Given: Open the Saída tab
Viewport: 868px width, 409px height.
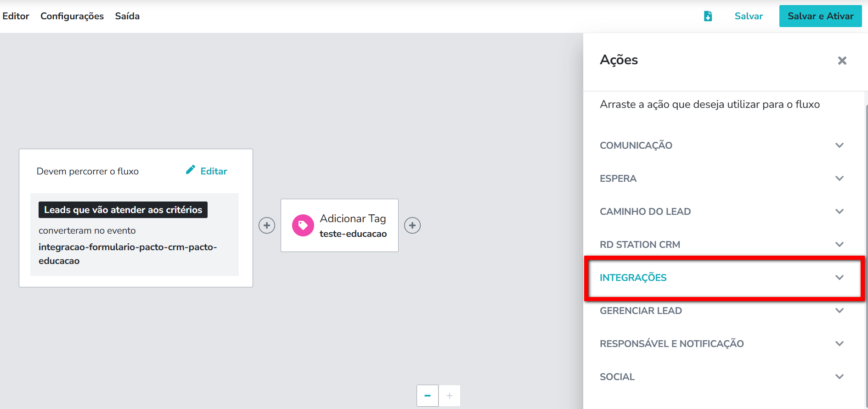Looking at the screenshot, I should [127, 16].
